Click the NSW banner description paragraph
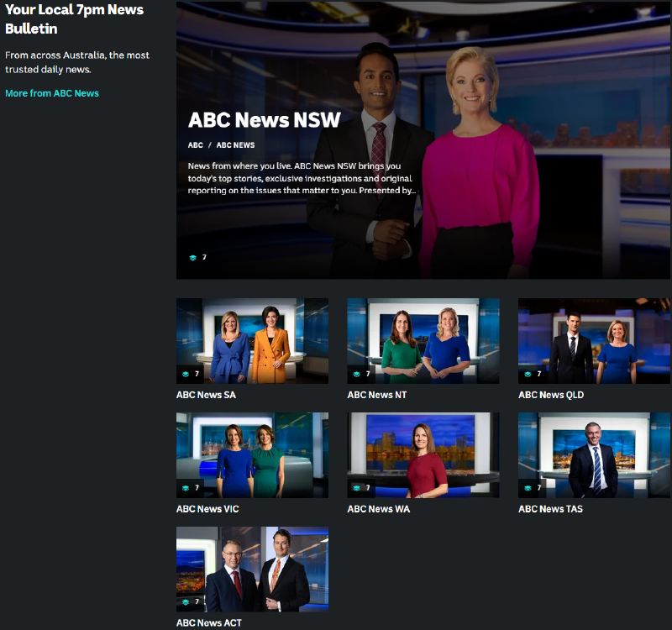 coord(302,178)
